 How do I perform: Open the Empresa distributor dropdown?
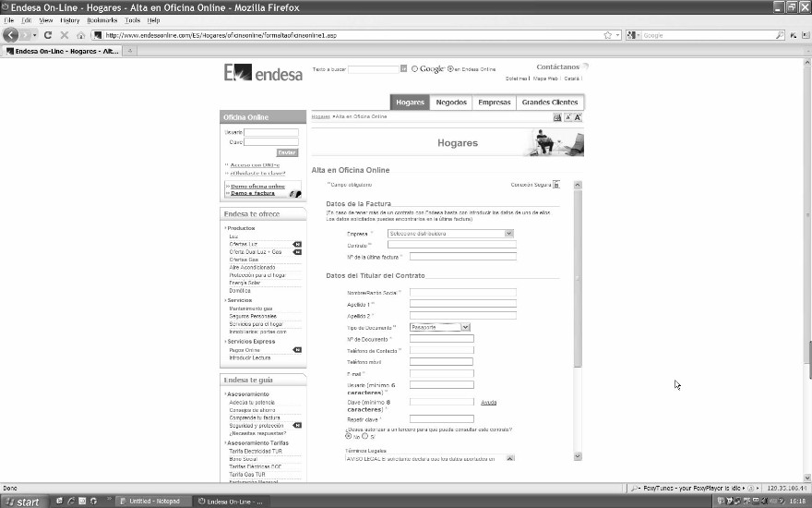point(450,234)
